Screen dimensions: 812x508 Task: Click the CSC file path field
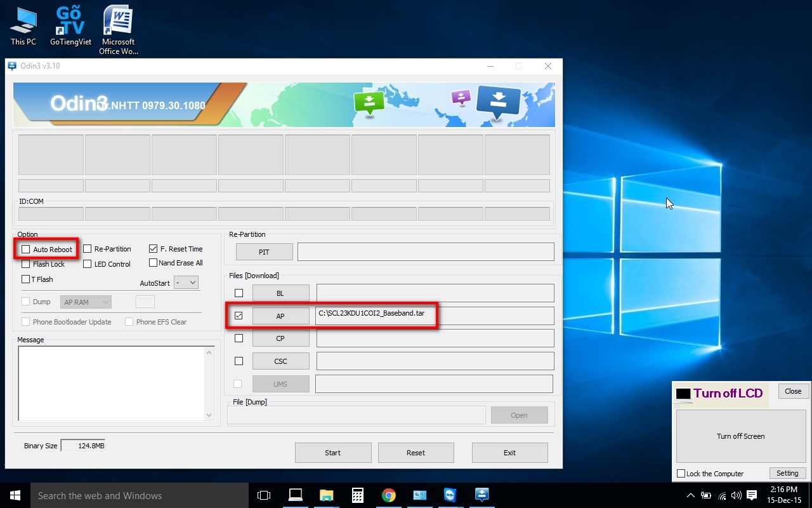click(x=435, y=361)
